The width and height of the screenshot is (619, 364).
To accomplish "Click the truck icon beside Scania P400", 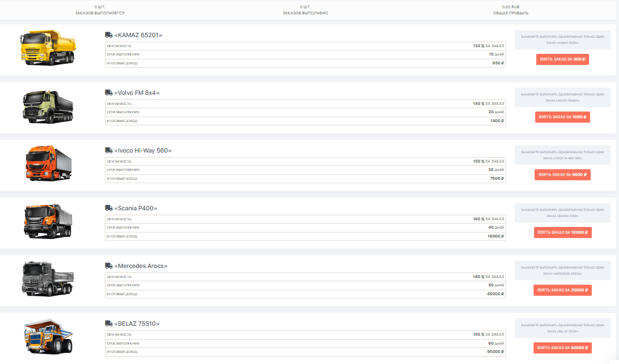I will click(x=109, y=208).
